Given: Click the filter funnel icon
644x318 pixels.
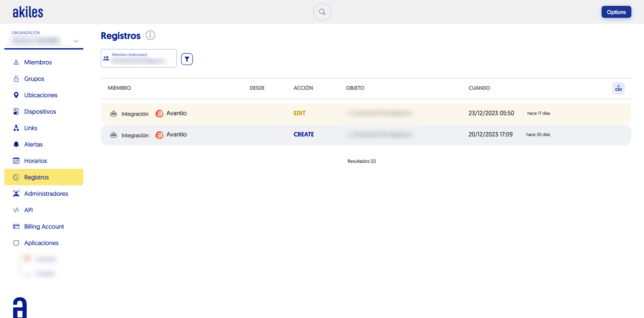Looking at the screenshot, I should (x=187, y=59).
